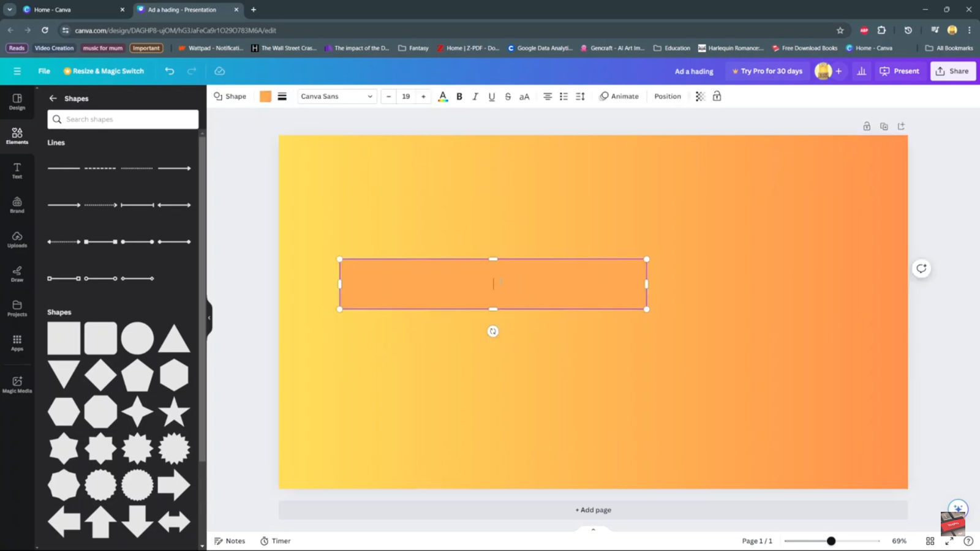The width and height of the screenshot is (980, 551).
Task: Open the Magic Media sidebar panel
Action: coord(17,384)
